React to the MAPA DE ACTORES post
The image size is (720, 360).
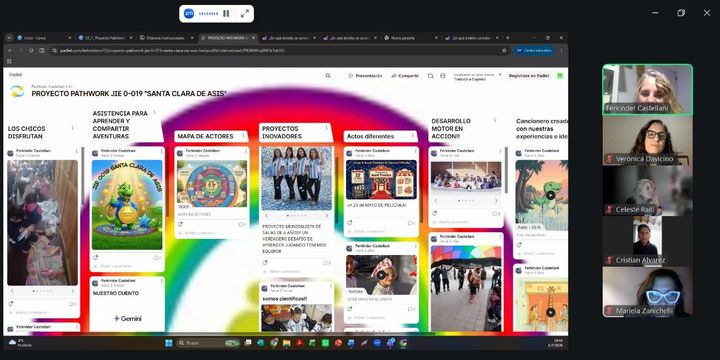pyautogui.click(x=180, y=224)
